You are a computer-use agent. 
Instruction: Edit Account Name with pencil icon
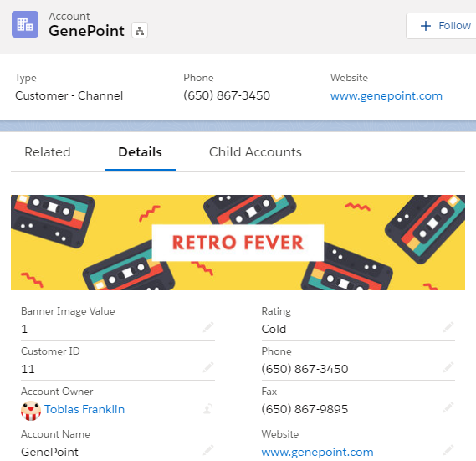208,450
